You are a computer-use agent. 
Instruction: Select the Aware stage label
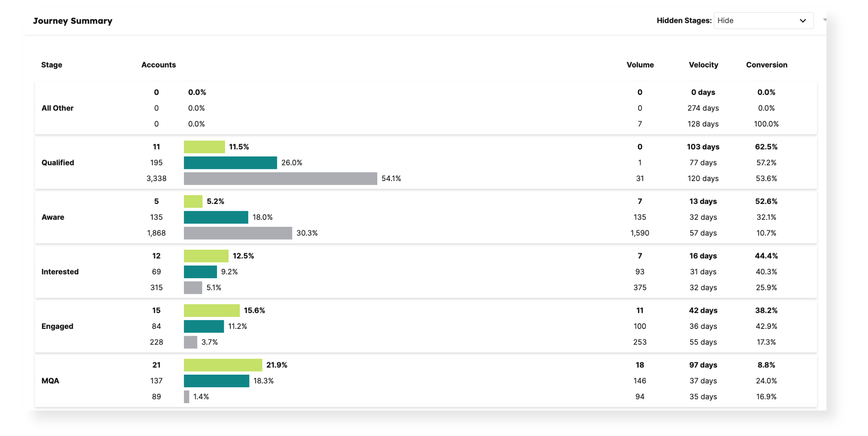(53, 217)
